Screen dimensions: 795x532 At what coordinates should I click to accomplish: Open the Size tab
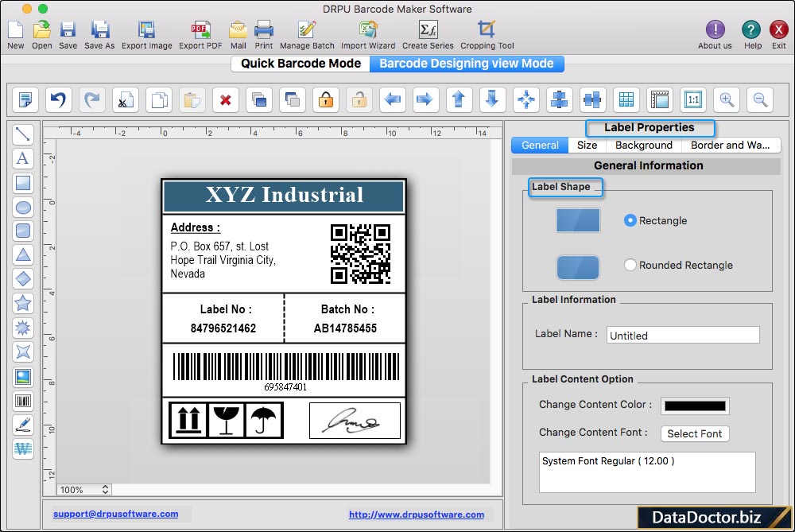coord(588,145)
